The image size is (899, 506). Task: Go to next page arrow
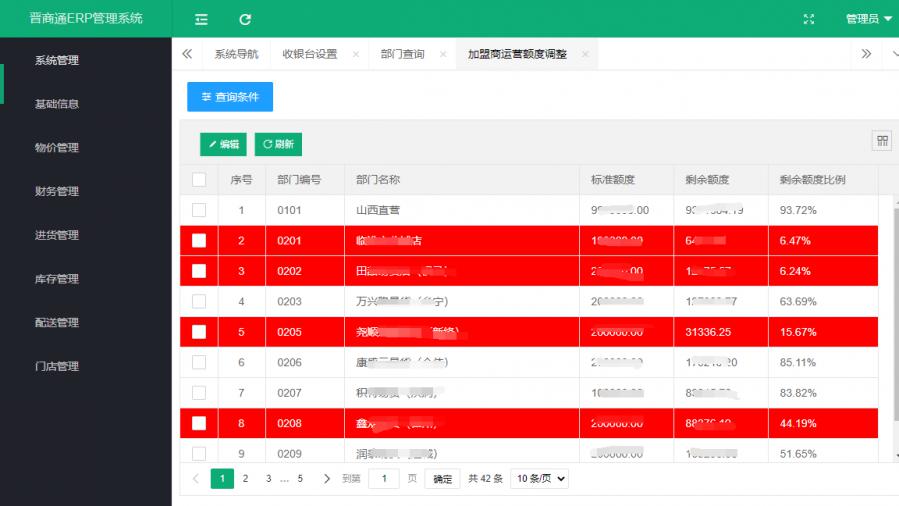[x=327, y=479]
